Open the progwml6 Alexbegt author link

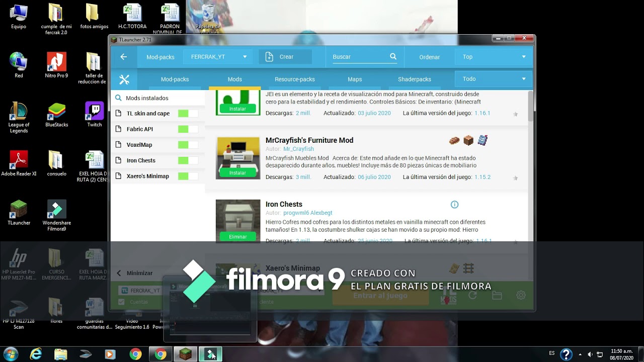(308, 213)
